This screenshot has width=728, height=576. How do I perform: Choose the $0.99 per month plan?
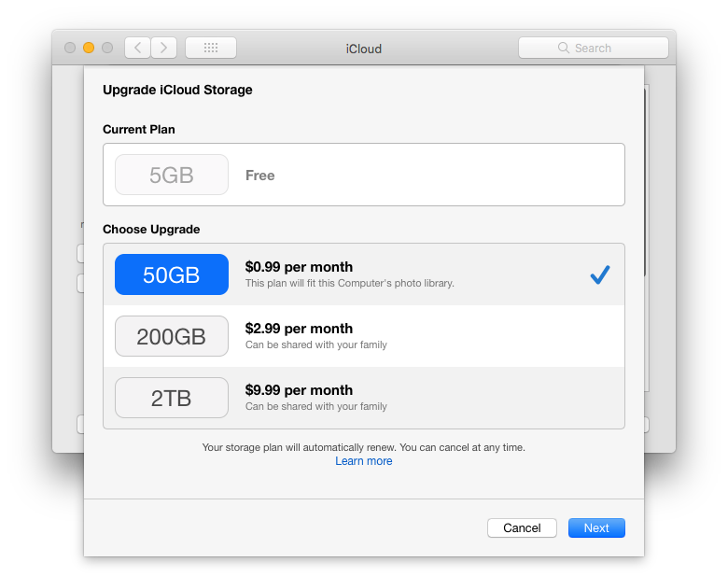[299, 267]
